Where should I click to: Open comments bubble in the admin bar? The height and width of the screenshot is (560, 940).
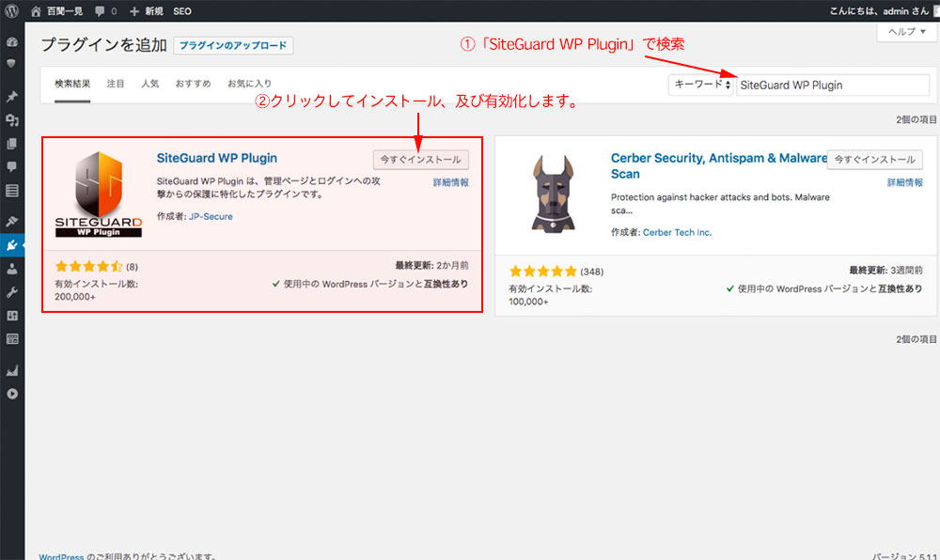click(x=105, y=10)
